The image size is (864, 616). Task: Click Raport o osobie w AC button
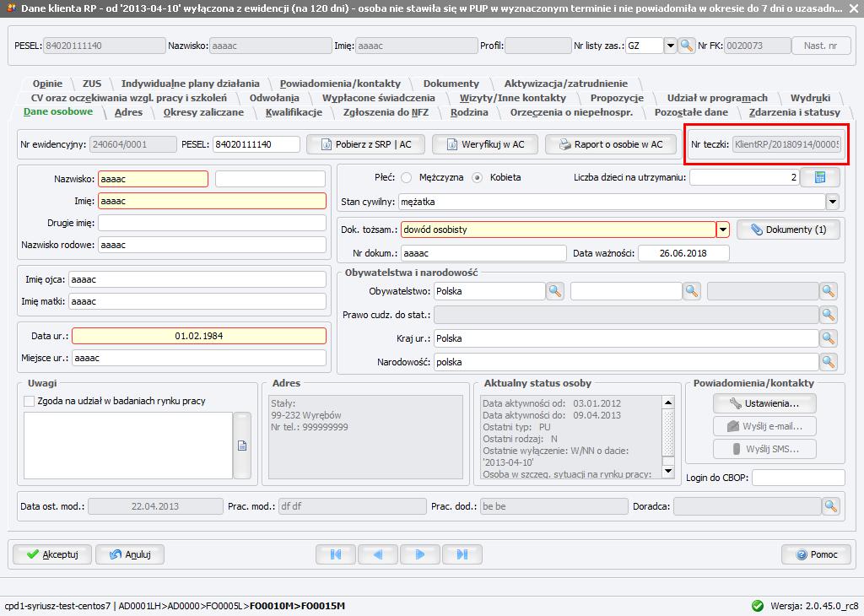611,144
